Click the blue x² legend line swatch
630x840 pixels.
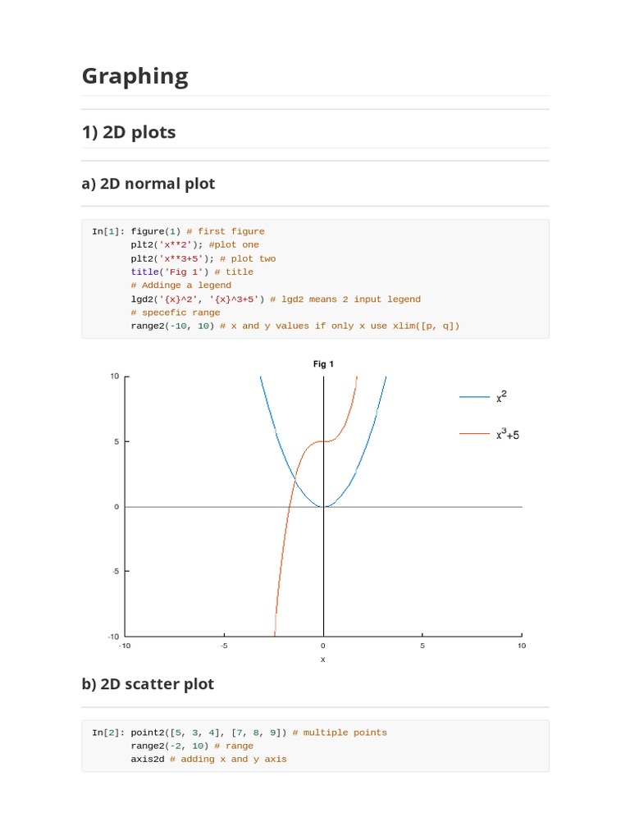pos(474,397)
